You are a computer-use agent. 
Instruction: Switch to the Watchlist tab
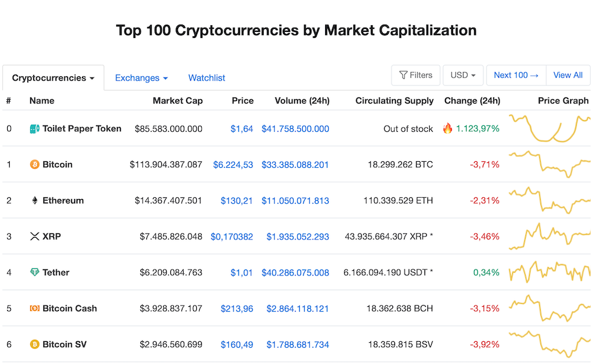point(206,78)
